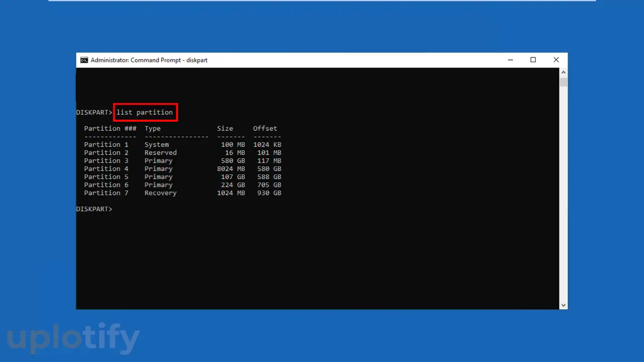Click the 'Type' column header
Viewport: 644px width, 362px height.
(x=152, y=128)
